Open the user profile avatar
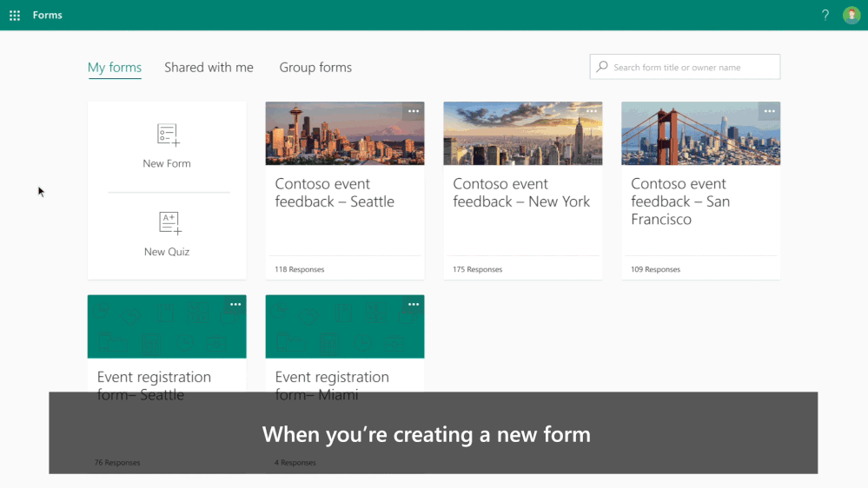Viewport: 868px width, 488px height. [851, 15]
